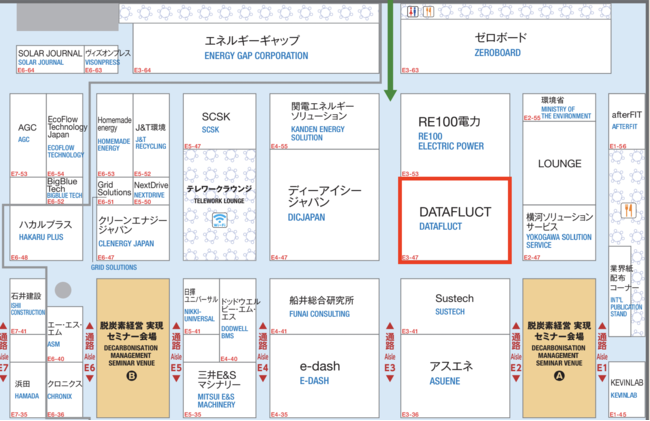Select the Funai Consulting booth
Viewport: 650px width, 421px height.
(321, 305)
